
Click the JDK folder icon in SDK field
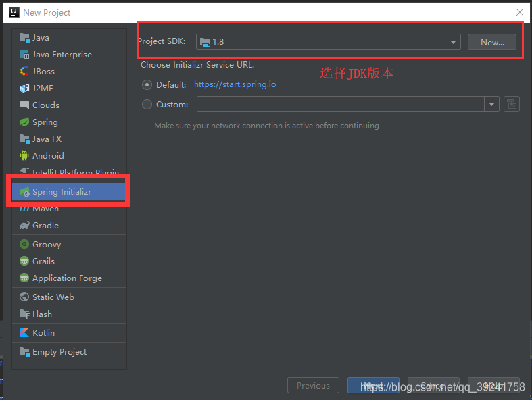pos(205,42)
